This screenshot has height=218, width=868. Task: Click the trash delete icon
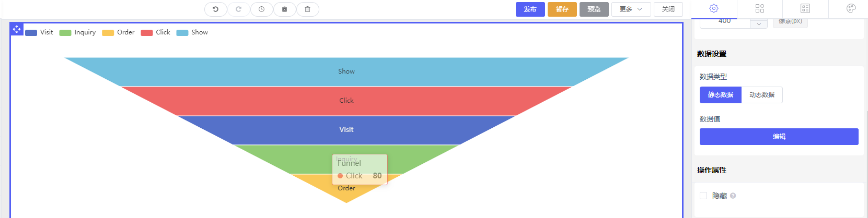tap(307, 9)
